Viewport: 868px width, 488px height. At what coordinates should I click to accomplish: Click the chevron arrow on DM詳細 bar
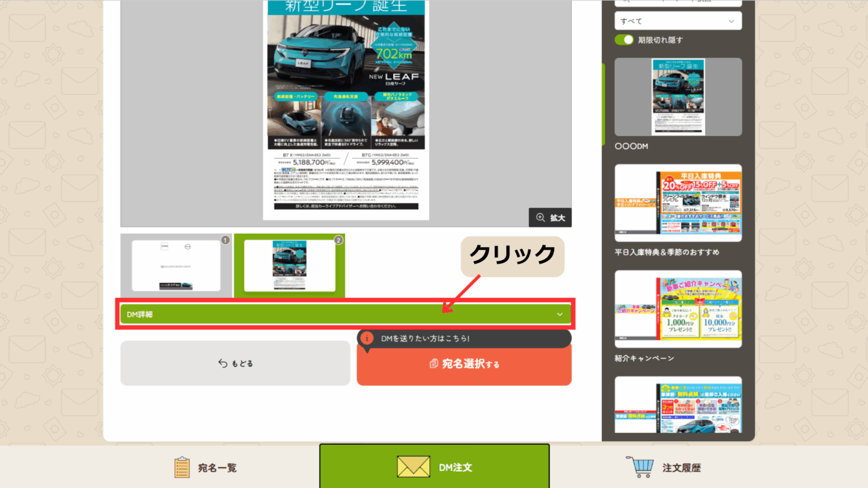pyautogui.click(x=560, y=314)
